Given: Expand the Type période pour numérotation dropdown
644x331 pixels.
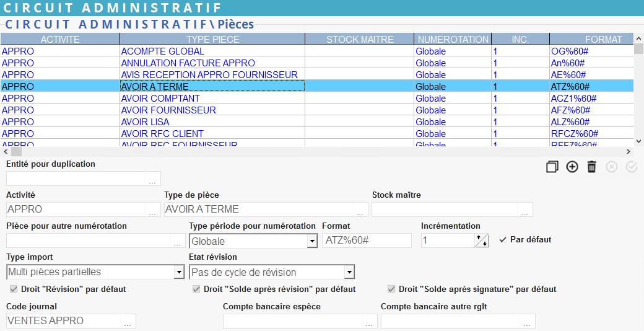Looking at the screenshot, I should [x=312, y=241].
